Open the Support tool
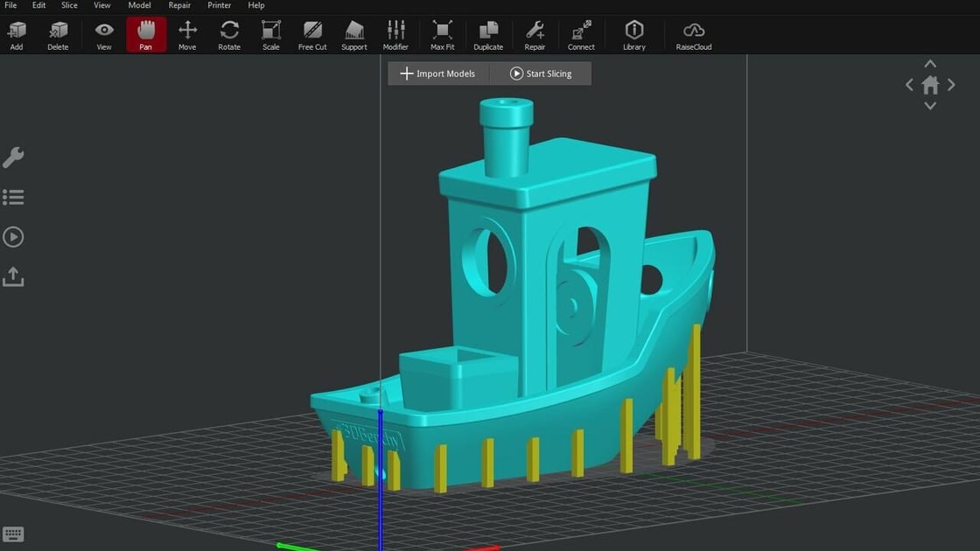Viewport: 980px width, 551px height. 353,34
